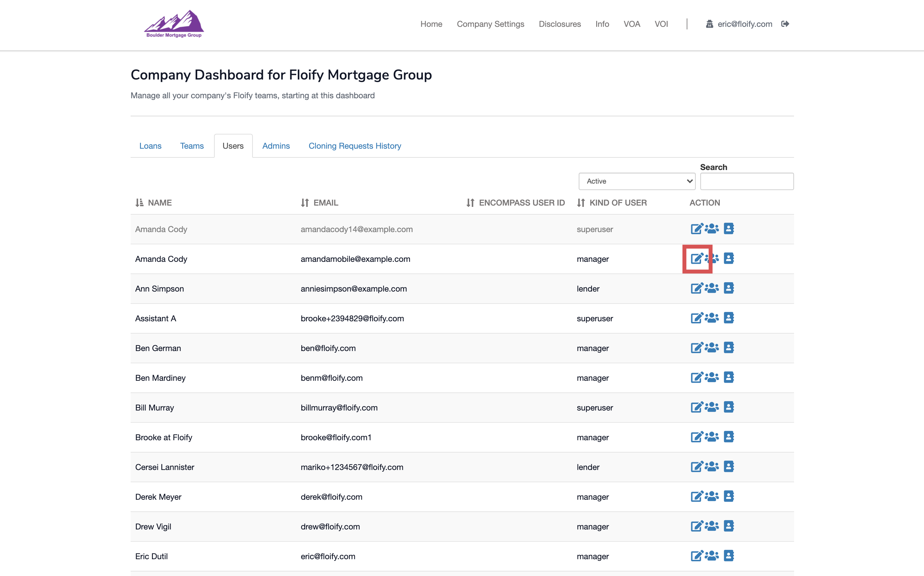Edit user Bill Murray
924x576 pixels.
click(697, 407)
